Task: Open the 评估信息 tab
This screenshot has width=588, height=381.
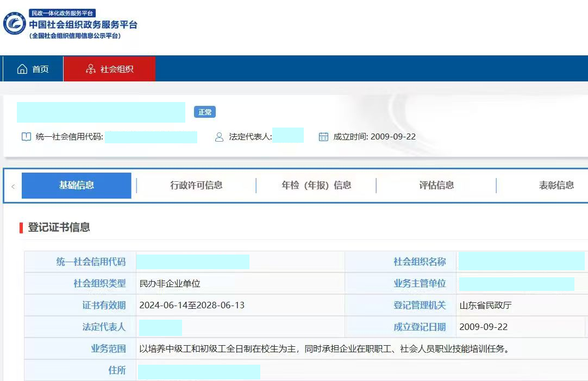Action: (x=436, y=185)
